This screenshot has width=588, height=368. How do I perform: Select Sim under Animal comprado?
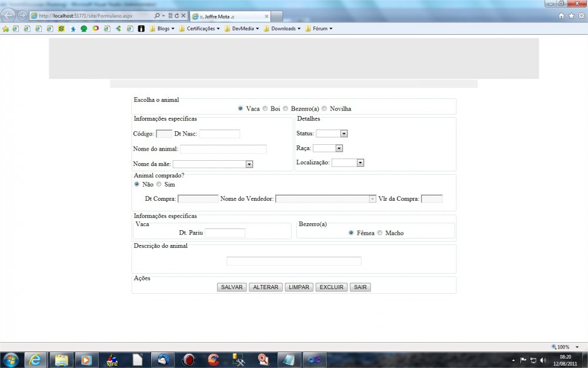(x=159, y=184)
